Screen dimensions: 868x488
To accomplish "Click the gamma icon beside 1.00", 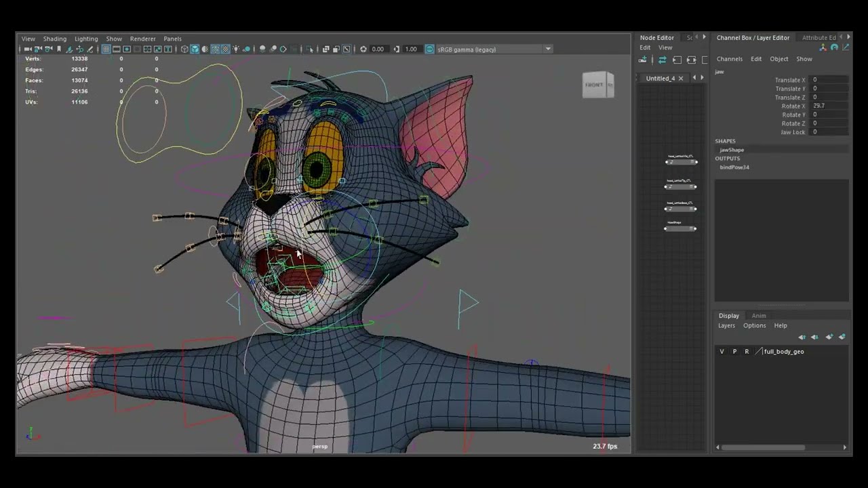I will click(x=397, y=49).
